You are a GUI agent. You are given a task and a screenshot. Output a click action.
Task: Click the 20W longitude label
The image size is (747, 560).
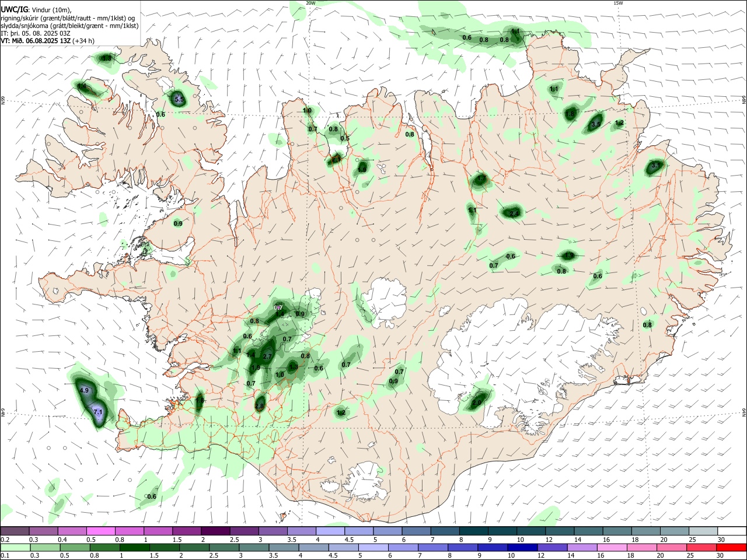pos(310,3)
